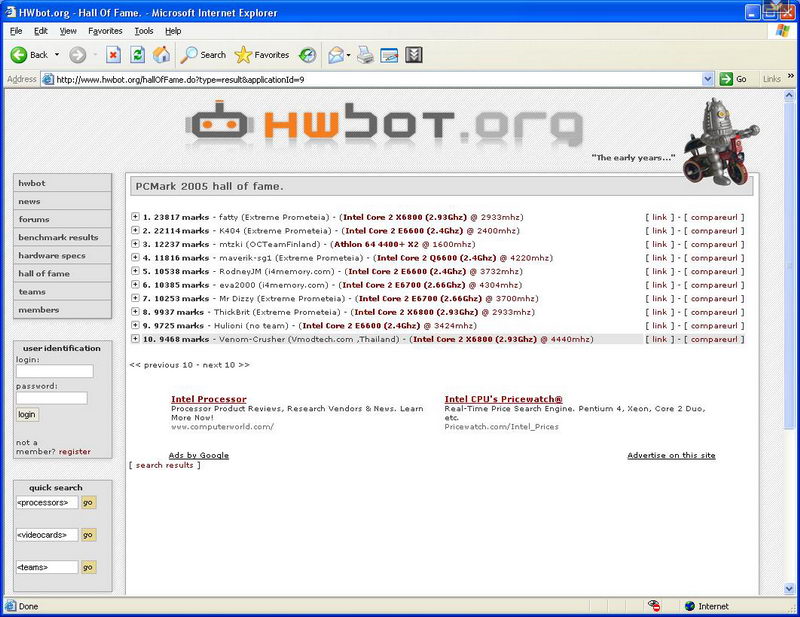Open the Help menu

click(173, 31)
